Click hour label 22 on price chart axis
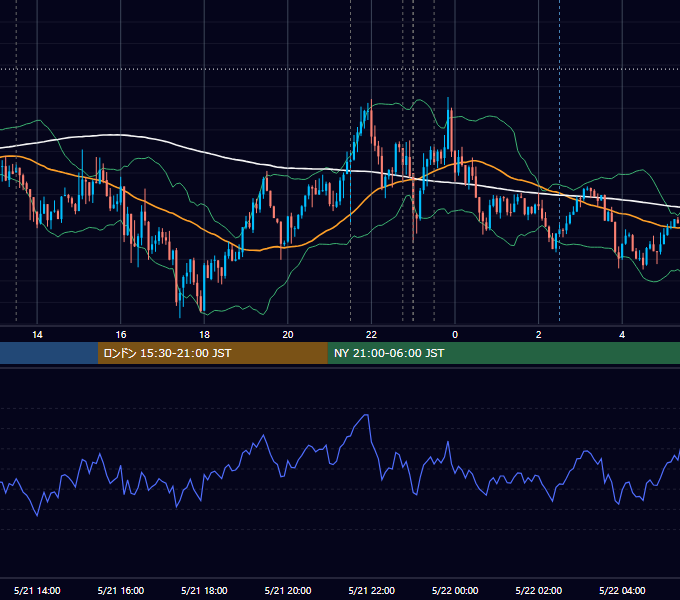Image resolution: width=680 pixels, height=600 pixels. coord(371,335)
